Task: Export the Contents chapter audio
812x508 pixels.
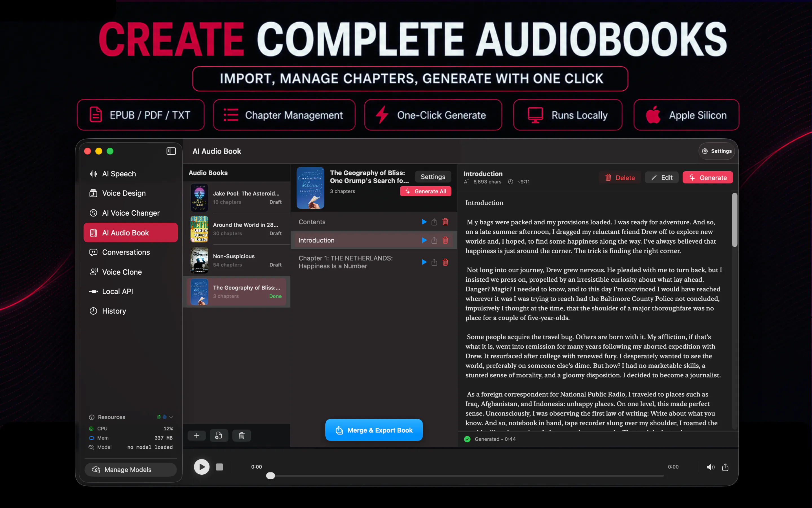Action: [434, 222]
